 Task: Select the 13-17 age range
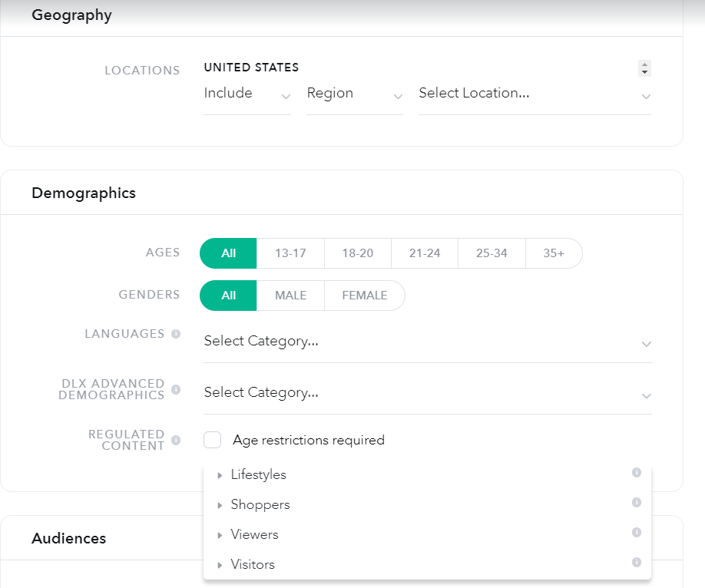(x=290, y=253)
